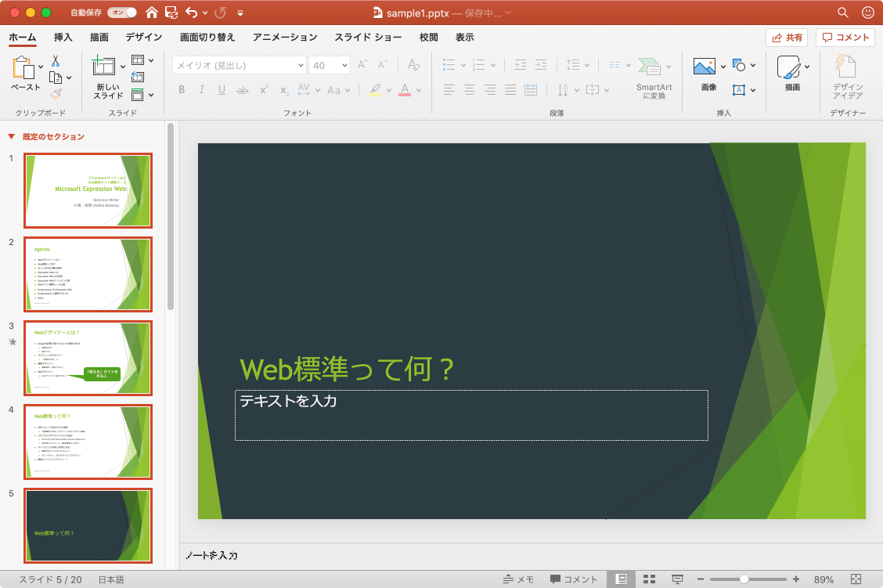Viewport: 883px width, 588px height.
Task: Click the fit slide to window button
Action: coord(856,579)
